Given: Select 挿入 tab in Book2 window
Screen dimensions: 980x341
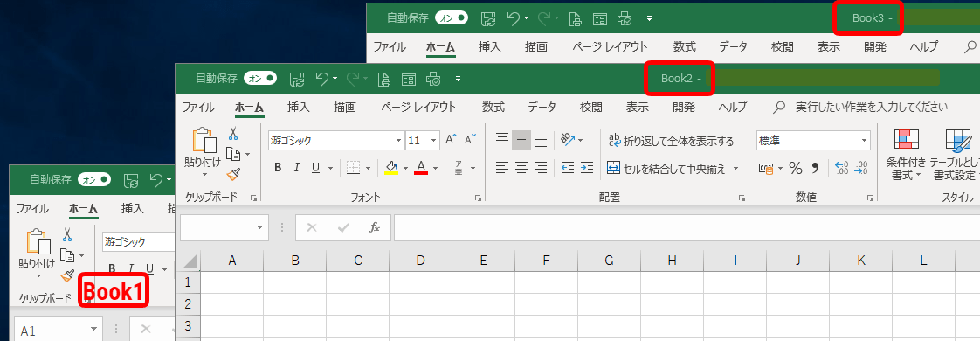Looking at the screenshot, I should click(298, 107).
